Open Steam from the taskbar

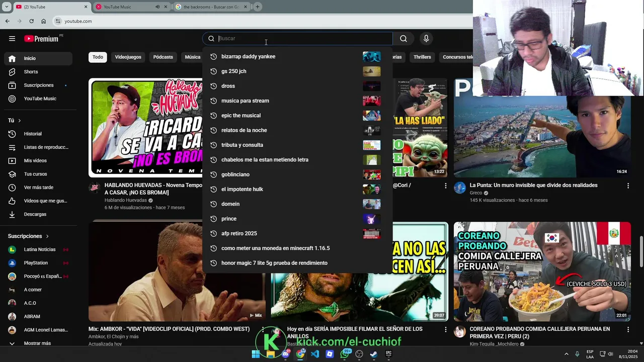tap(374, 354)
